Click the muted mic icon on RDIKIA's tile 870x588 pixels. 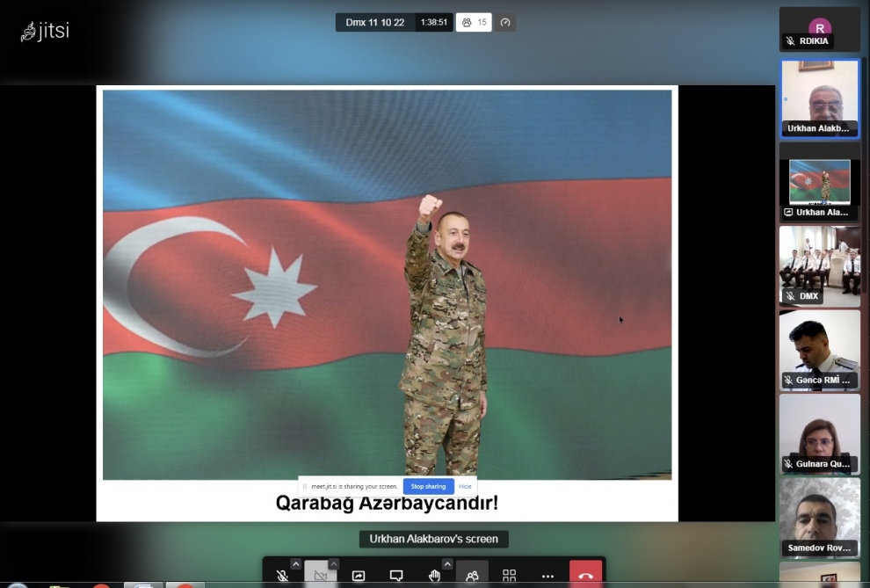click(789, 40)
